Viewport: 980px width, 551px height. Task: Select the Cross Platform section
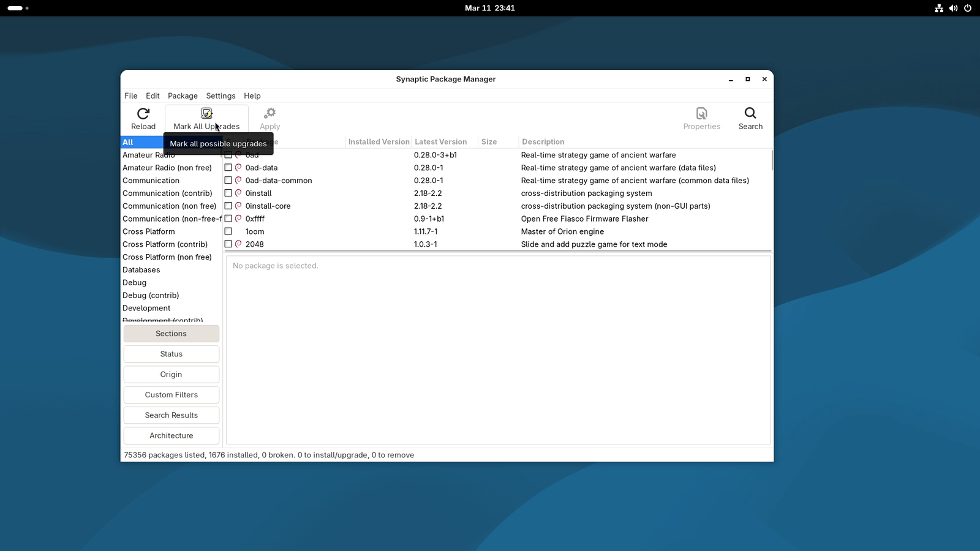(149, 231)
